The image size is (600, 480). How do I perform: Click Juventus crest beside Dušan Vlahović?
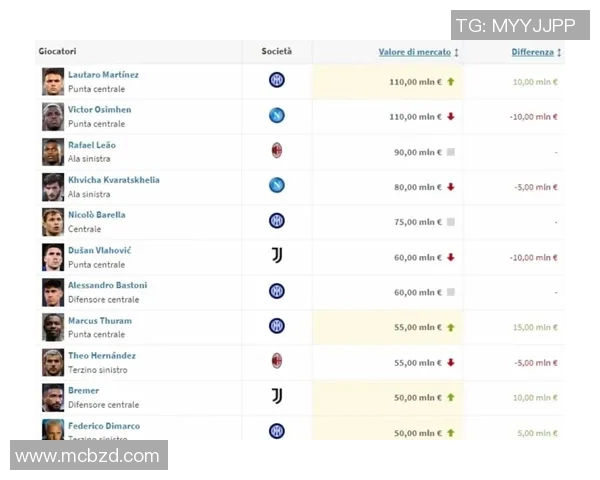click(x=277, y=256)
